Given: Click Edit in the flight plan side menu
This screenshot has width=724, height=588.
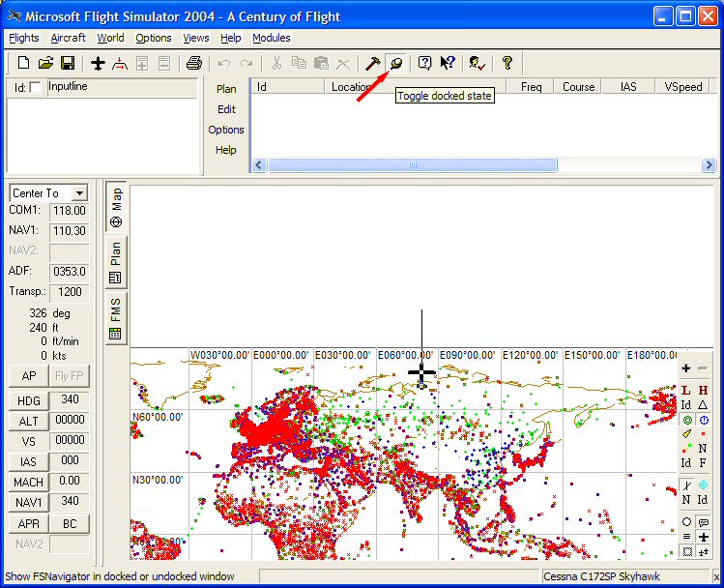Looking at the screenshot, I should [x=226, y=109].
